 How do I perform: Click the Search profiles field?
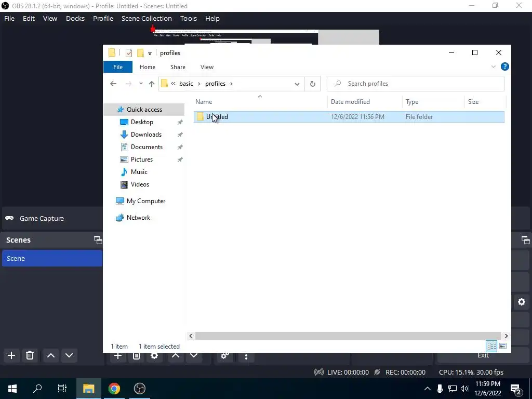point(415,84)
